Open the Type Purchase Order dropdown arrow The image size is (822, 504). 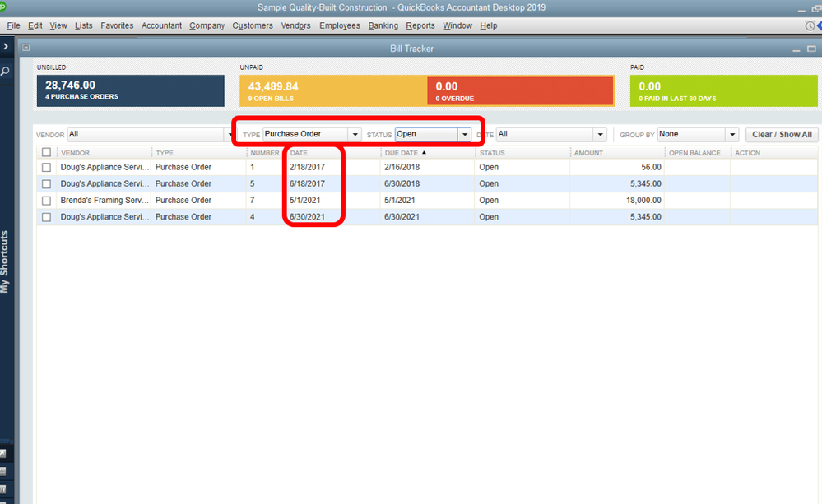tap(355, 135)
